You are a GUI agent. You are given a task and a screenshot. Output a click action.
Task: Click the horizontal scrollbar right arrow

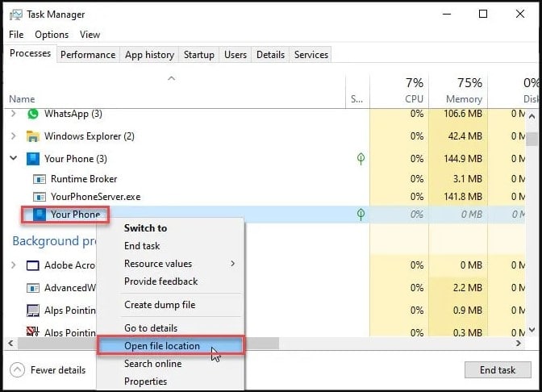coord(519,344)
